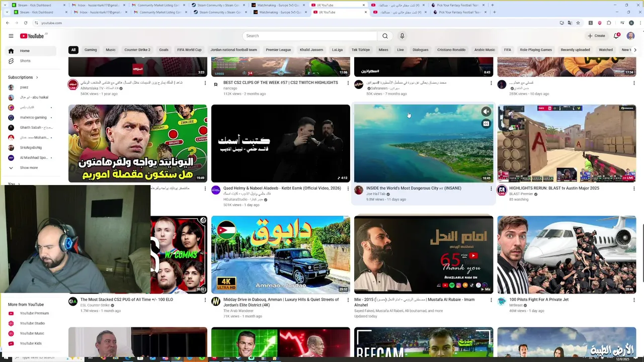Play the MrBeast private jet thumbnail
The image size is (644, 362).
(x=567, y=254)
